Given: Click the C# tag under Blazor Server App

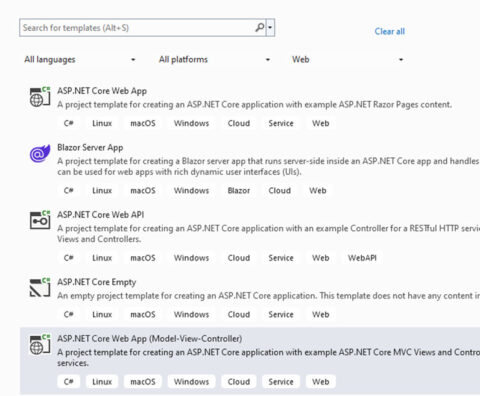Looking at the screenshot, I should [x=68, y=191].
